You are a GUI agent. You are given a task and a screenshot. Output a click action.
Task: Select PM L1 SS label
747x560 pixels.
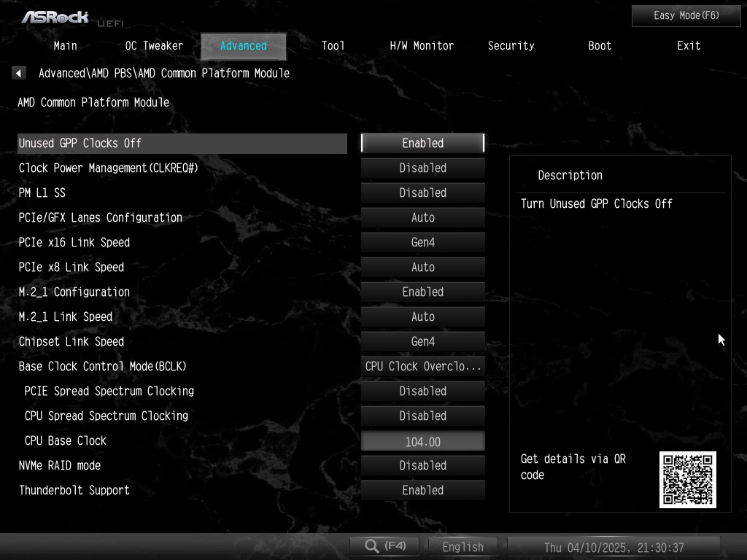(x=42, y=192)
